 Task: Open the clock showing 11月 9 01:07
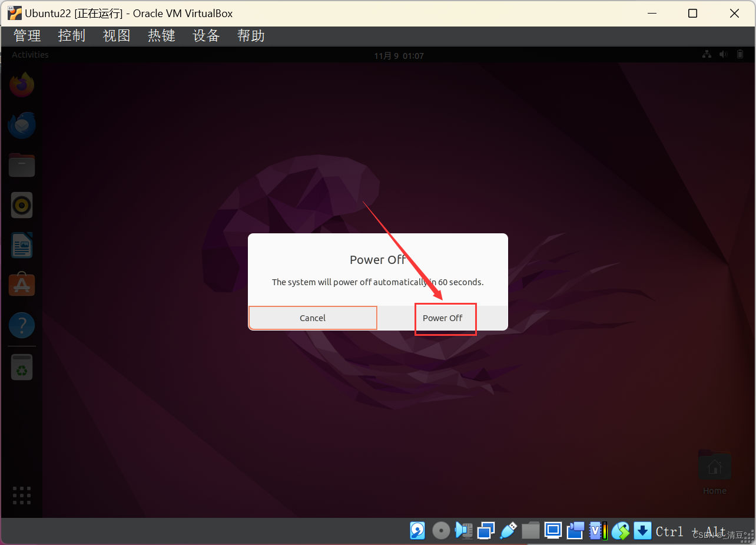399,56
